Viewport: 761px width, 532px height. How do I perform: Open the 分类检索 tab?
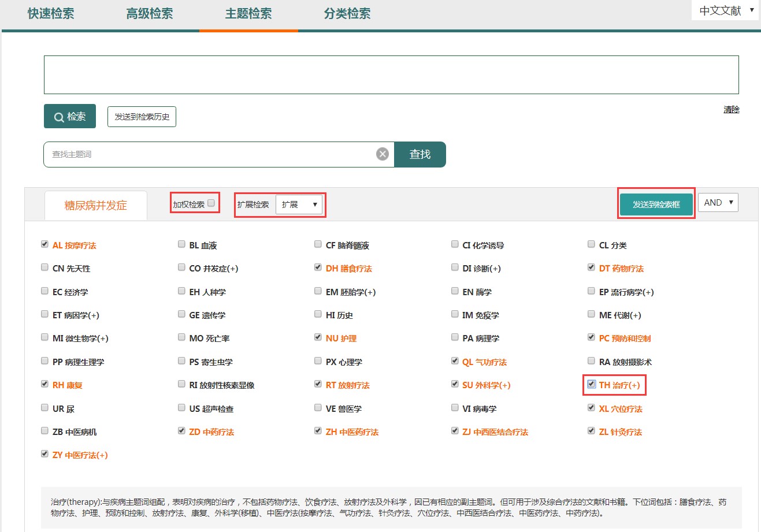click(347, 14)
